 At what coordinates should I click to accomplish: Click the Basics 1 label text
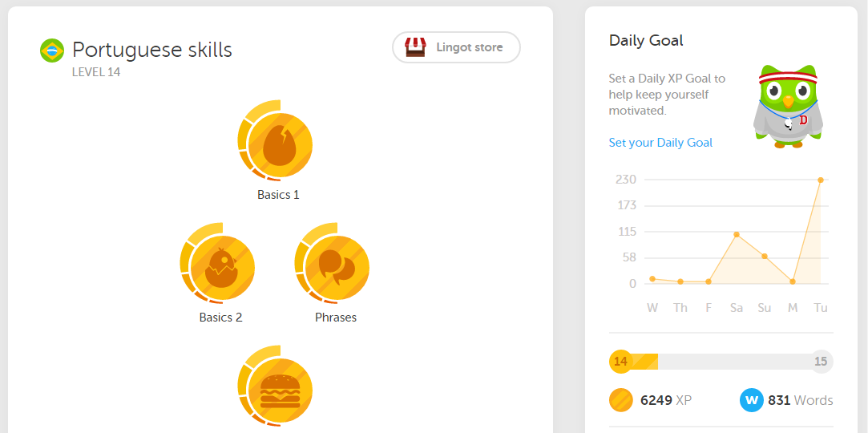point(278,195)
